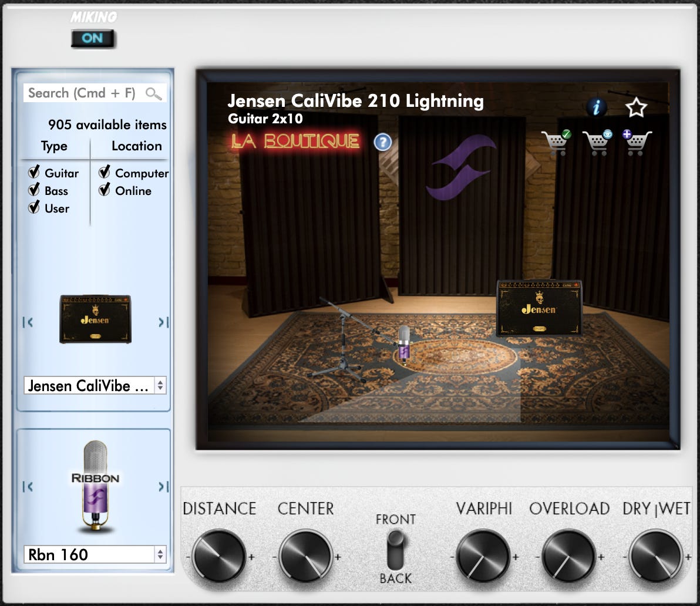This screenshot has height=606, width=700.
Task: Click the Jensen CaliVibe 210 Lightning title
Action: coord(355,101)
